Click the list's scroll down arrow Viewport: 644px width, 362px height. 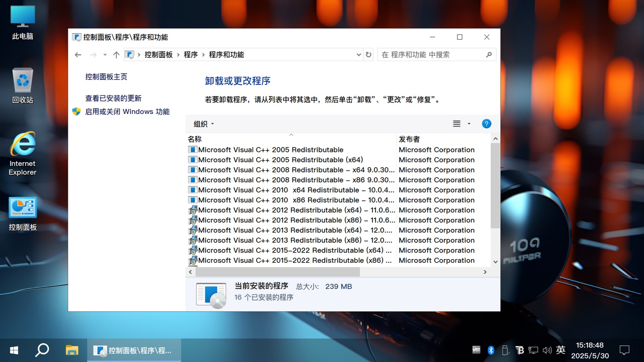point(495,262)
